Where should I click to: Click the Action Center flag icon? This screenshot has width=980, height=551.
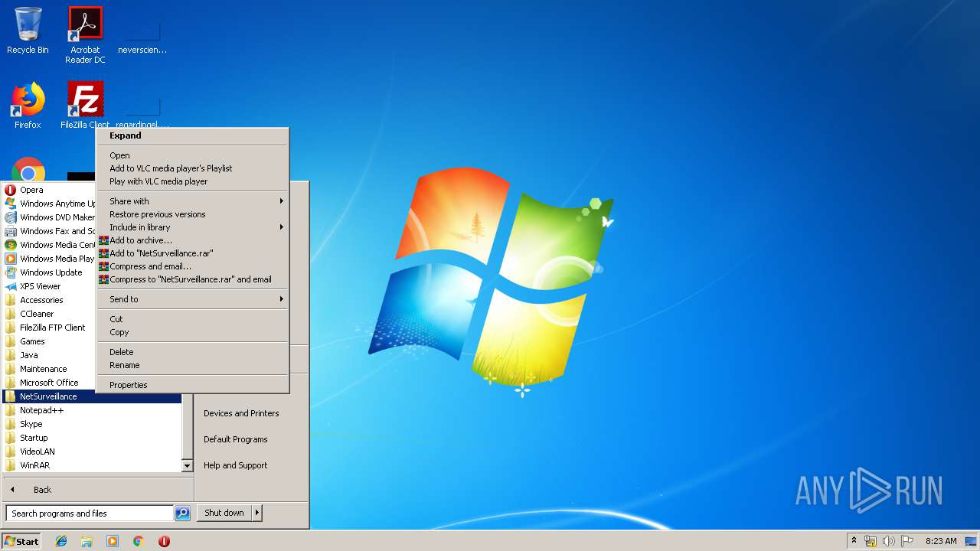pyautogui.click(x=906, y=541)
